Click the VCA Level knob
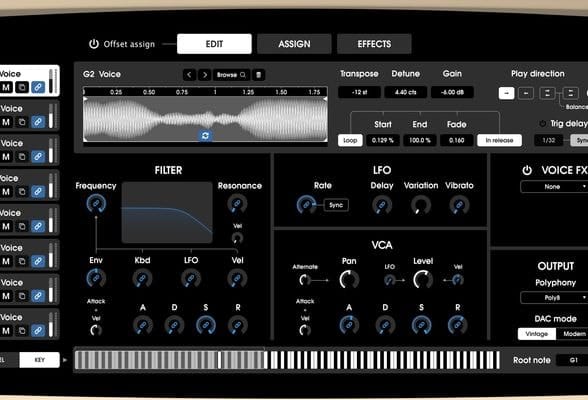Screen dimensions: 588x400 (423, 280)
